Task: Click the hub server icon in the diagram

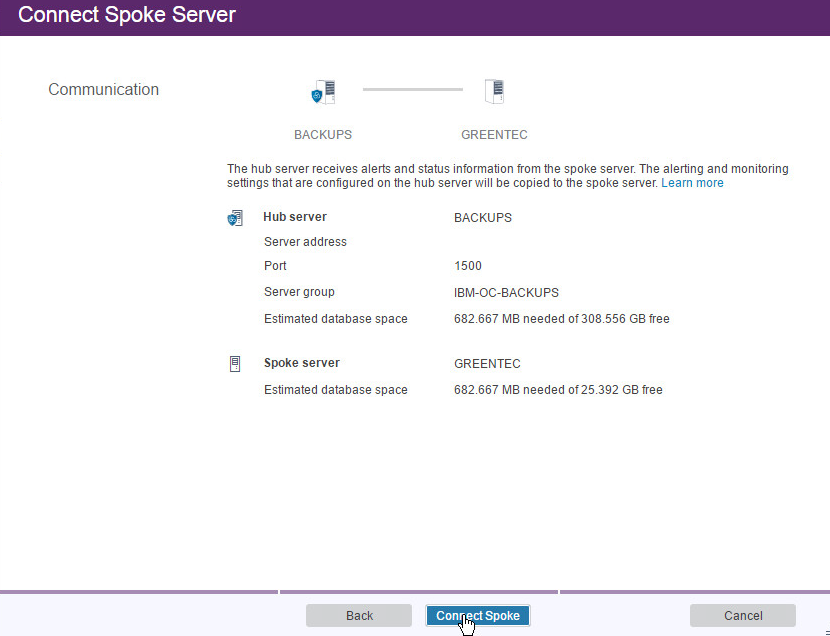Action: point(323,92)
